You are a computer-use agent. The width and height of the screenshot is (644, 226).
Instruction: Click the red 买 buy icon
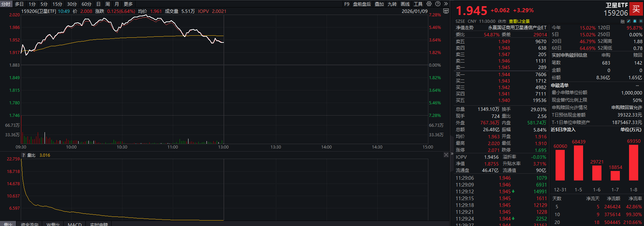[x=636, y=9]
